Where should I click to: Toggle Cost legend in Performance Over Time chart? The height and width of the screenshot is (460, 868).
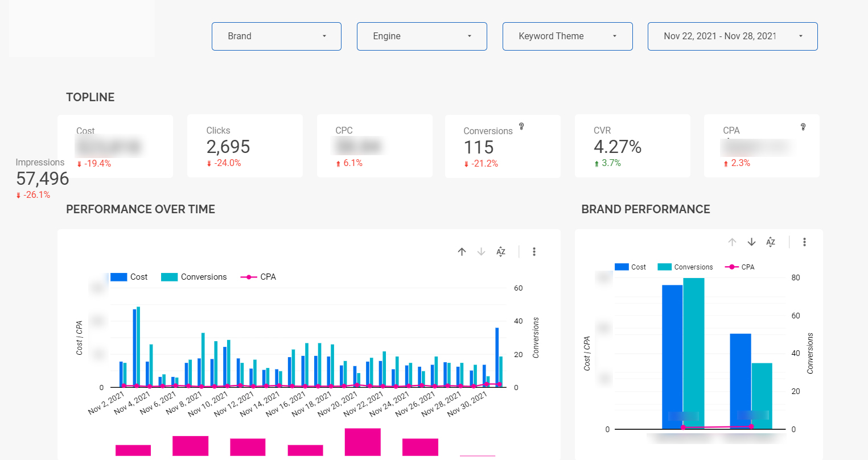129,277
